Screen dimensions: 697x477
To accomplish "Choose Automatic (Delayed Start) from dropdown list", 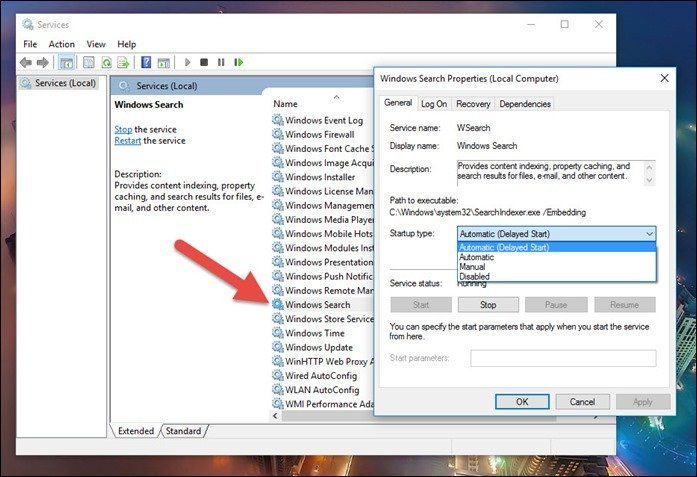I will tap(557, 247).
